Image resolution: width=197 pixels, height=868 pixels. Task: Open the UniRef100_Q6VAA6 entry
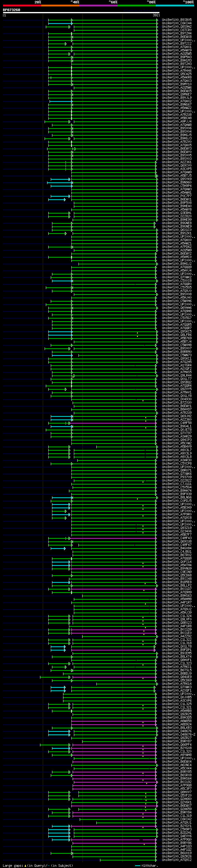177,308
